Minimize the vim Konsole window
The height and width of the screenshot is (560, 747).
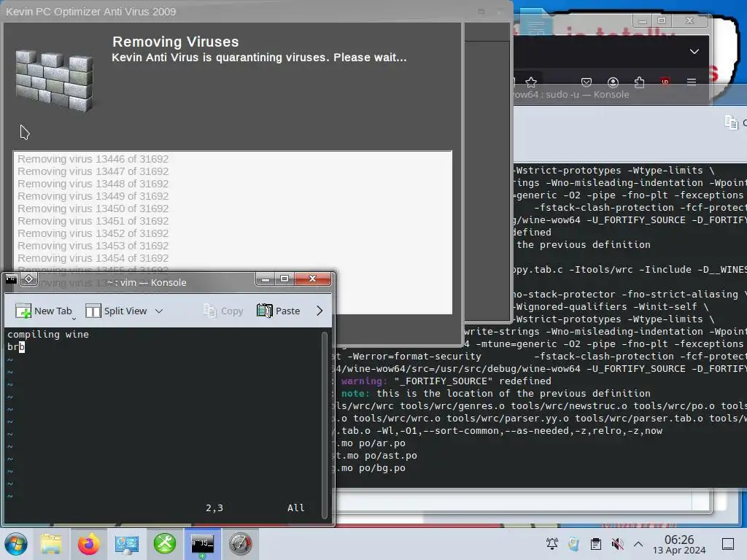266,279
